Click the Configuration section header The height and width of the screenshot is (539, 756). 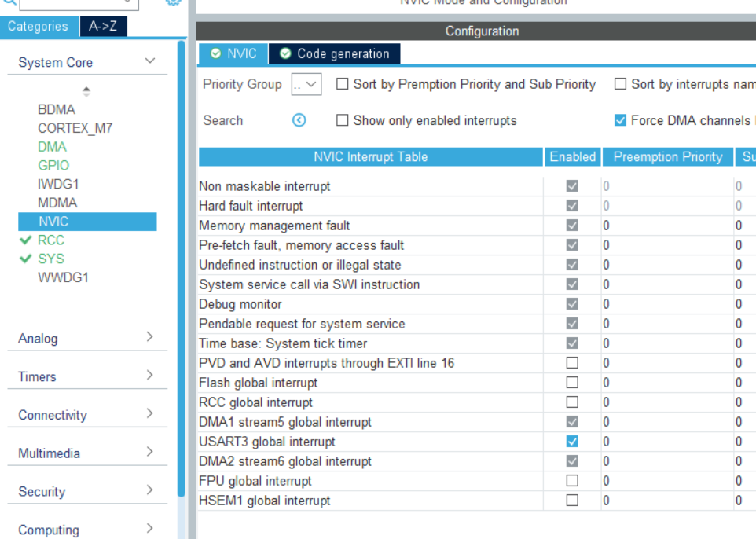[476, 31]
